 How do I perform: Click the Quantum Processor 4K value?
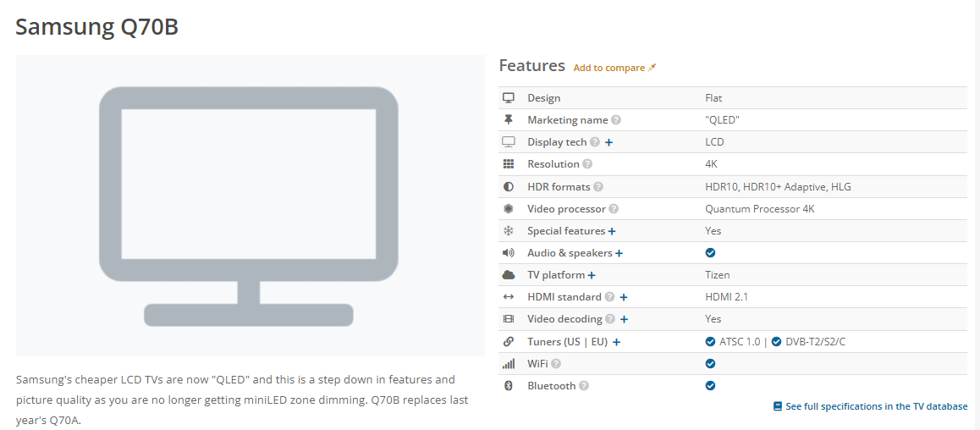(x=760, y=209)
